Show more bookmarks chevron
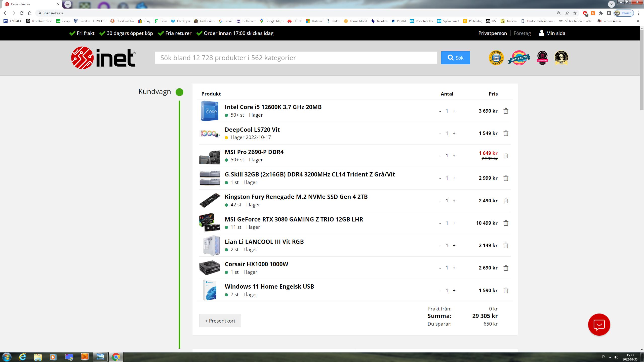Image resolution: width=644 pixels, height=362 pixels. click(638, 21)
